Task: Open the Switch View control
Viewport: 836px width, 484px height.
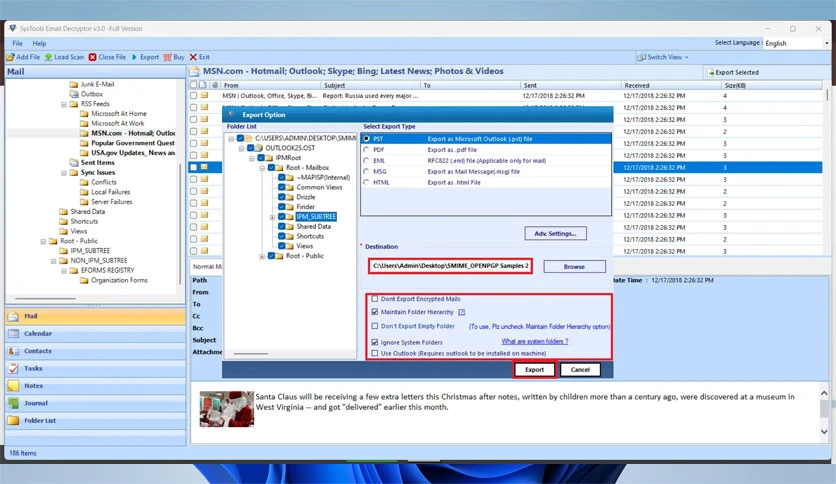Action: (x=663, y=57)
